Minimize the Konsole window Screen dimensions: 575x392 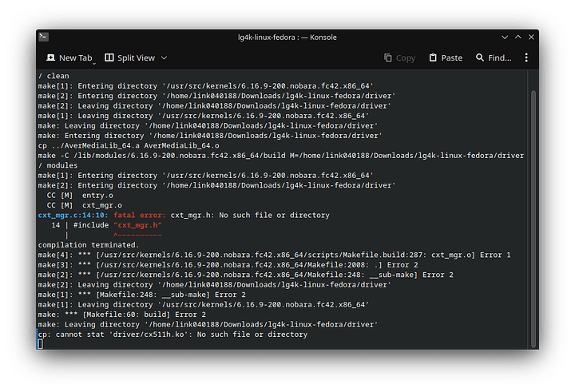tap(505, 37)
